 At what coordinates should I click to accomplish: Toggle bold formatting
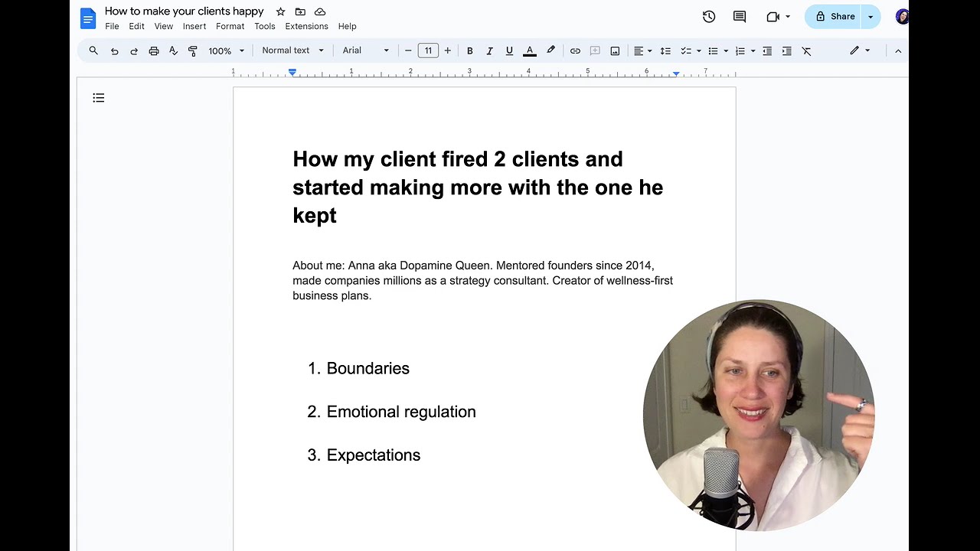pos(470,51)
